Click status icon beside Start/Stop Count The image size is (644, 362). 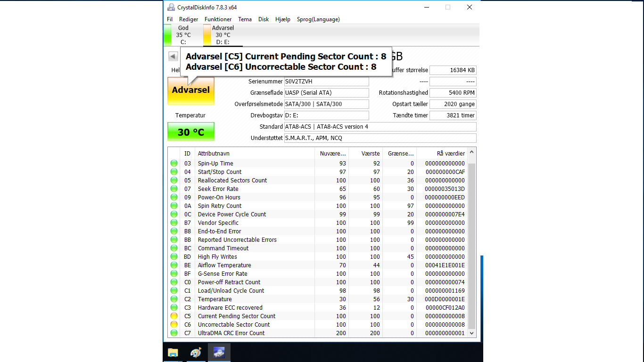point(174,172)
